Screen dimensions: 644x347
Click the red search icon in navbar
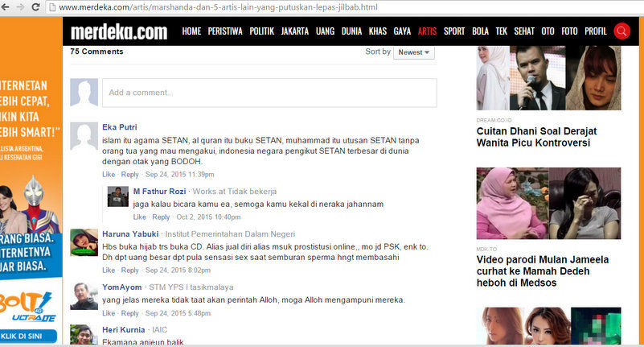[x=621, y=31]
